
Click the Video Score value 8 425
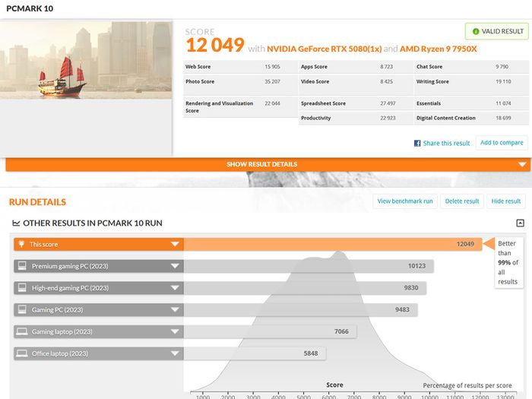[x=386, y=81]
